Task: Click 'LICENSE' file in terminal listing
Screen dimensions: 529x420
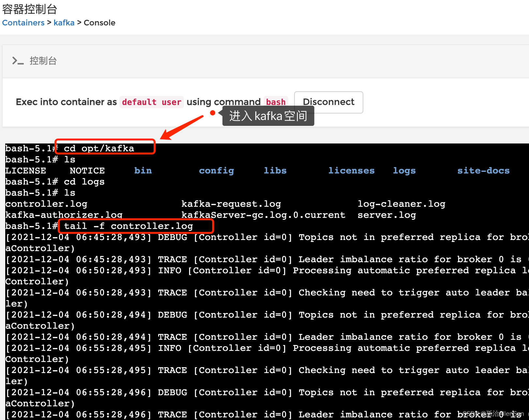Action: tap(25, 171)
